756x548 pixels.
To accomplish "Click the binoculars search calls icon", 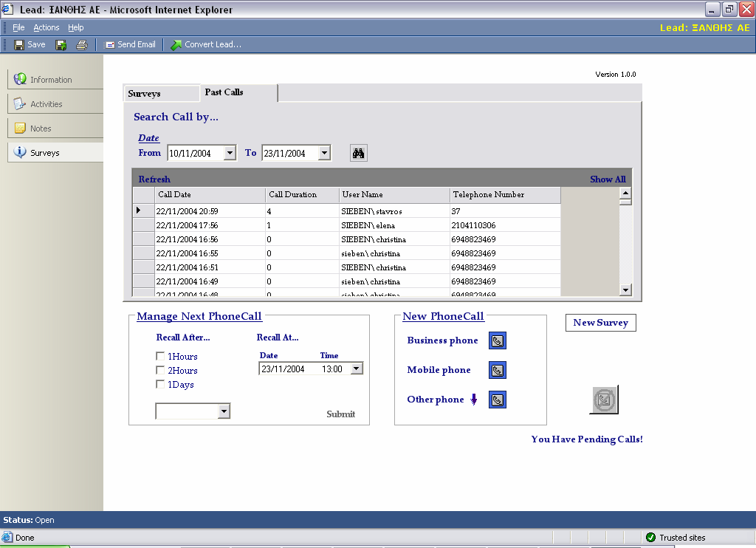I will (358, 154).
